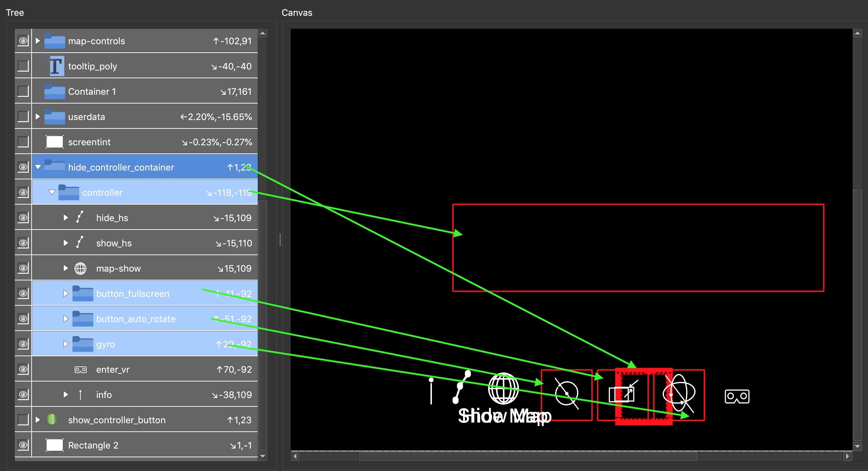Click the Rectangle 2 white rectangle icon
The image size is (868, 471).
[54, 445]
